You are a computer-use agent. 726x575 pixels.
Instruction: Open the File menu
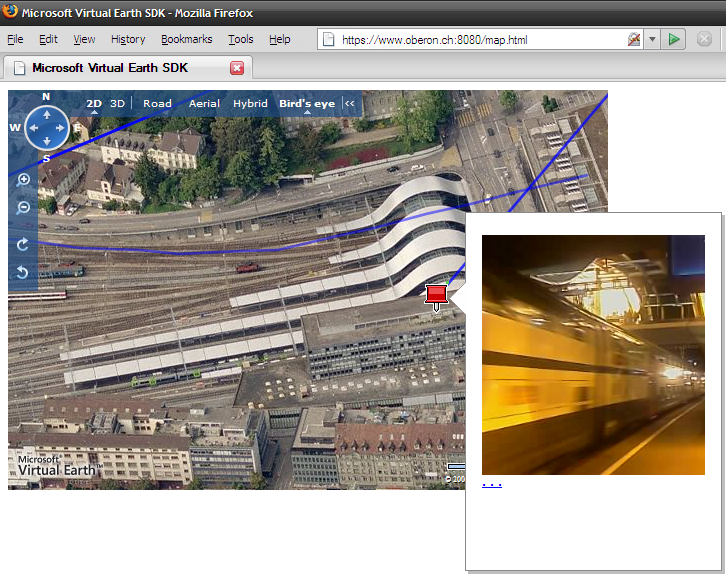[x=15, y=39]
